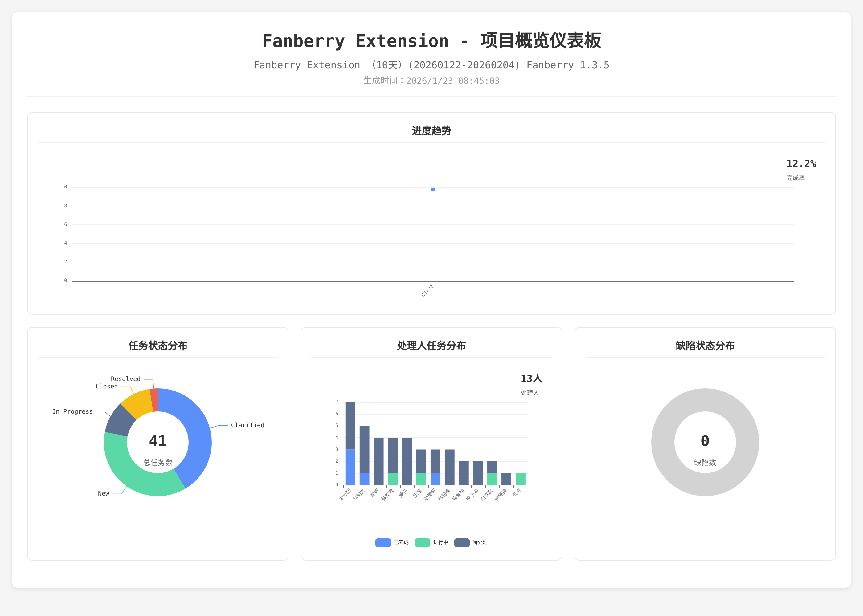This screenshot has height=616, width=863.
Task: Click the dark pending segment of the 赵明文 bar
Action: (x=364, y=449)
